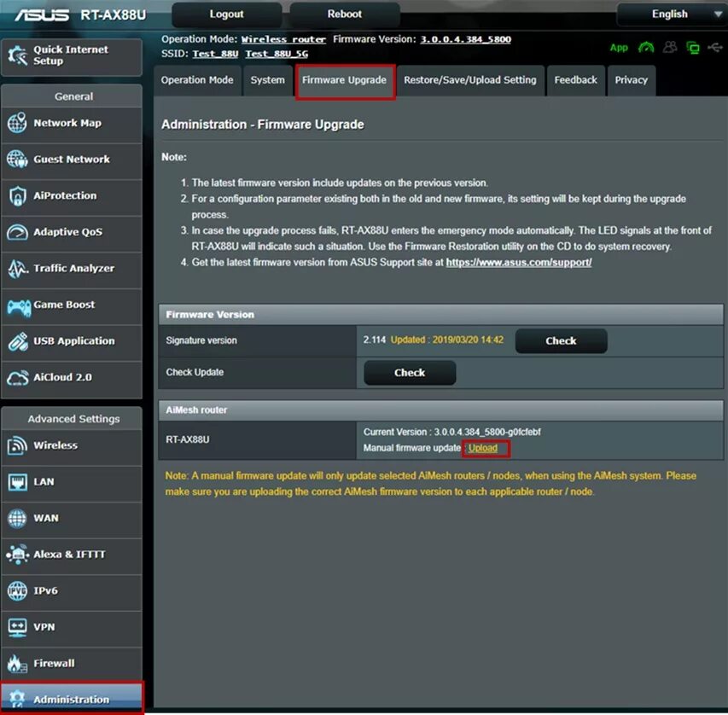Click the Wireless signal icon
728x715 pixels.
(x=17, y=445)
